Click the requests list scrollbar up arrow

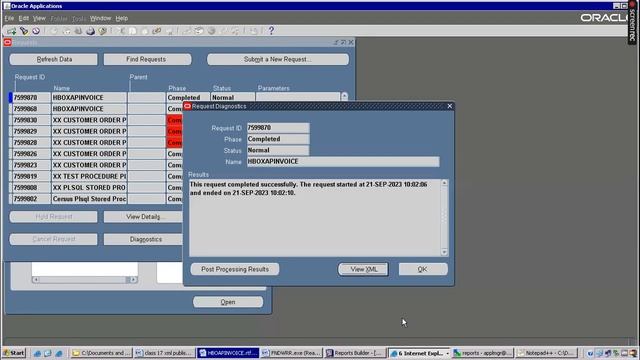pos(344,96)
